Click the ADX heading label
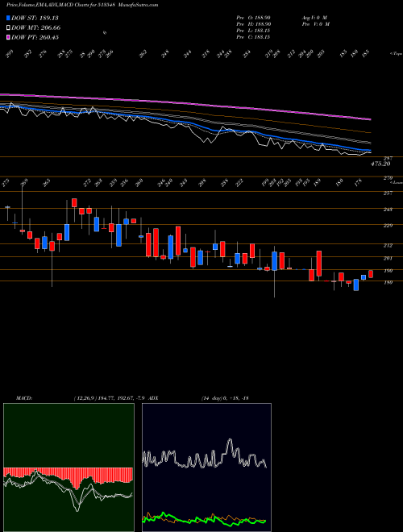The height and width of the screenshot is (532, 403). pos(153,398)
